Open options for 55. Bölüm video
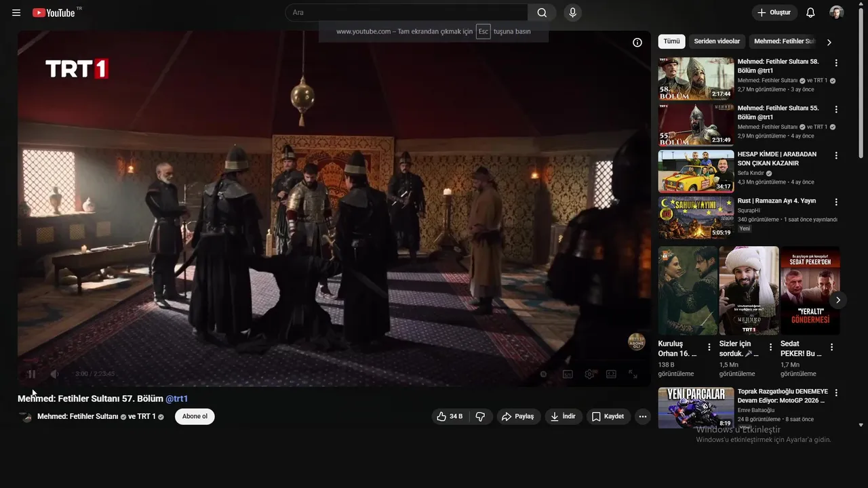Viewport: 868px width, 488px height. 836,109
